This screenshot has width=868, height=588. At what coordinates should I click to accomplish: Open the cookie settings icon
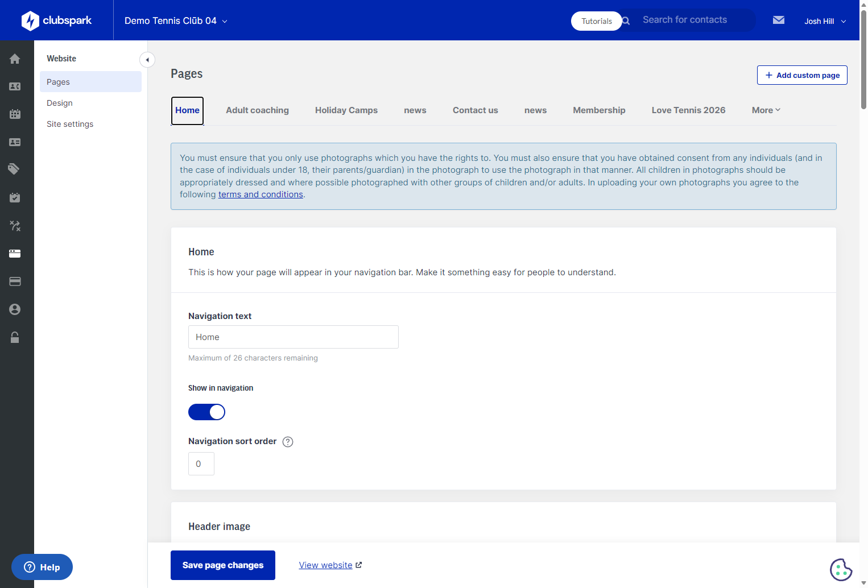pyautogui.click(x=841, y=569)
